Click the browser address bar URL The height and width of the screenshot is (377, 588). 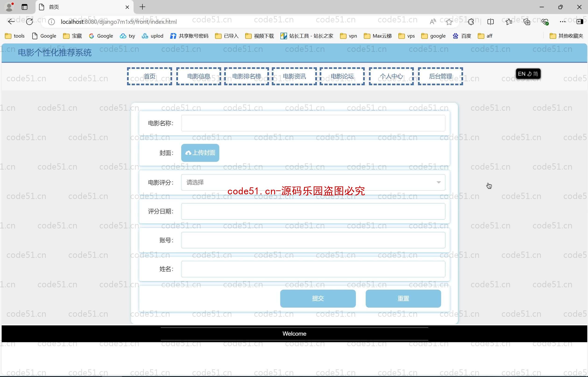click(119, 22)
